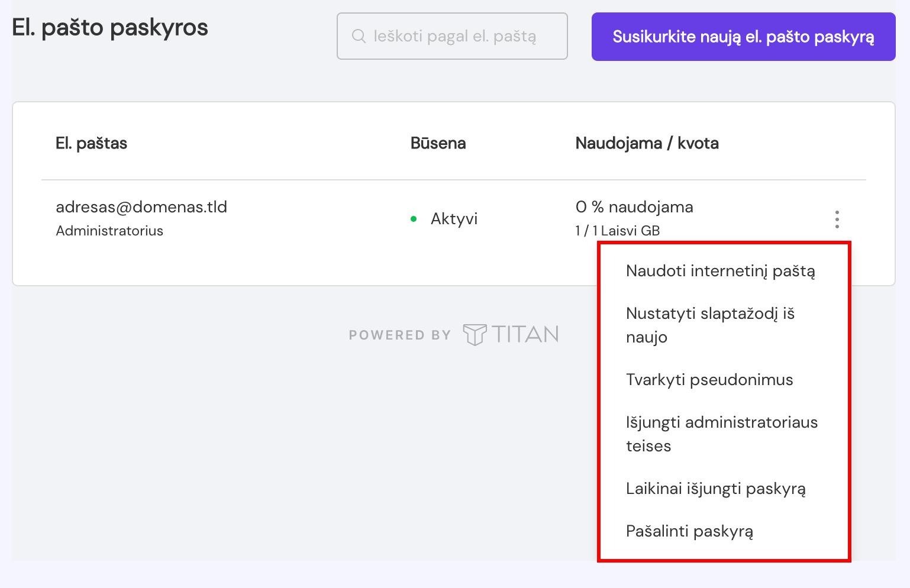Choose 'Laikinai išjungti paskyrą' in the menu
This screenshot has width=910, height=588.
pyautogui.click(x=715, y=489)
